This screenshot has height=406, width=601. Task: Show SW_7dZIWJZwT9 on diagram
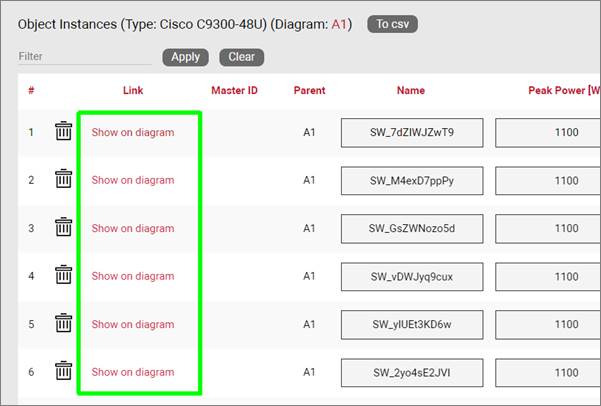tap(133, 132)
